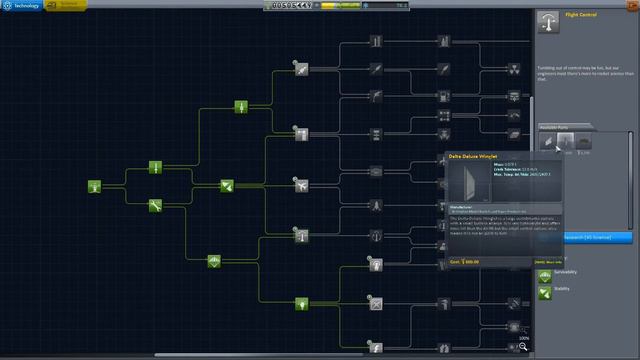Select the highlighted Flight Control node in tree
Screen dimensions: 640x360
click(302, 236)
